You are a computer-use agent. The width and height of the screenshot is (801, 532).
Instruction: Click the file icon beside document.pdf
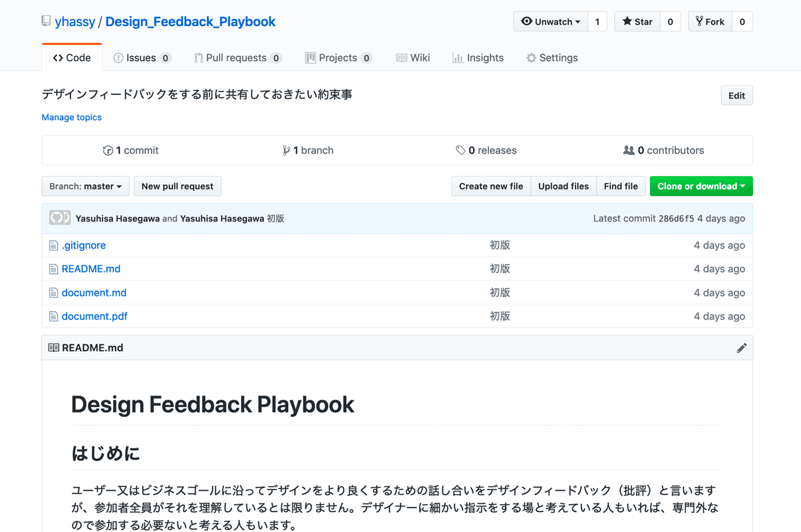[53, 317]
